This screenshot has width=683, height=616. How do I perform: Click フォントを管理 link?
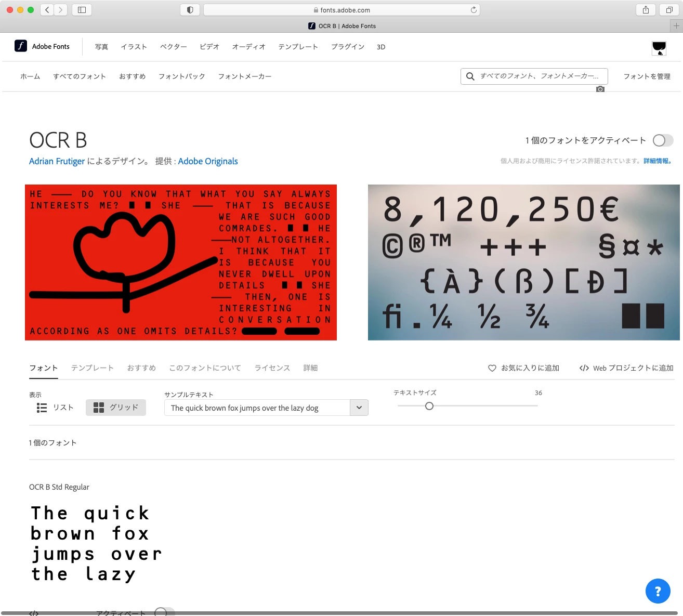647,76
